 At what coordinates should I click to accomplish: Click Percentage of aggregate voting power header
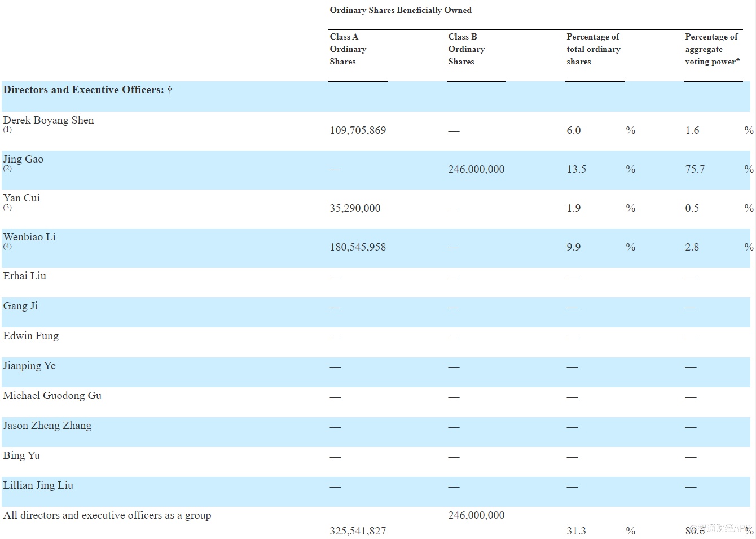coord(712,49)
